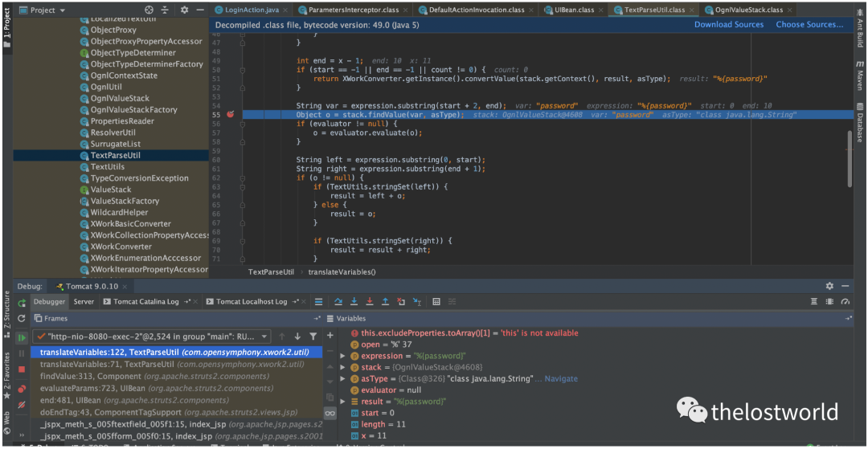Stop the debug session with red square
868x449 pixels.
[22, 369]
